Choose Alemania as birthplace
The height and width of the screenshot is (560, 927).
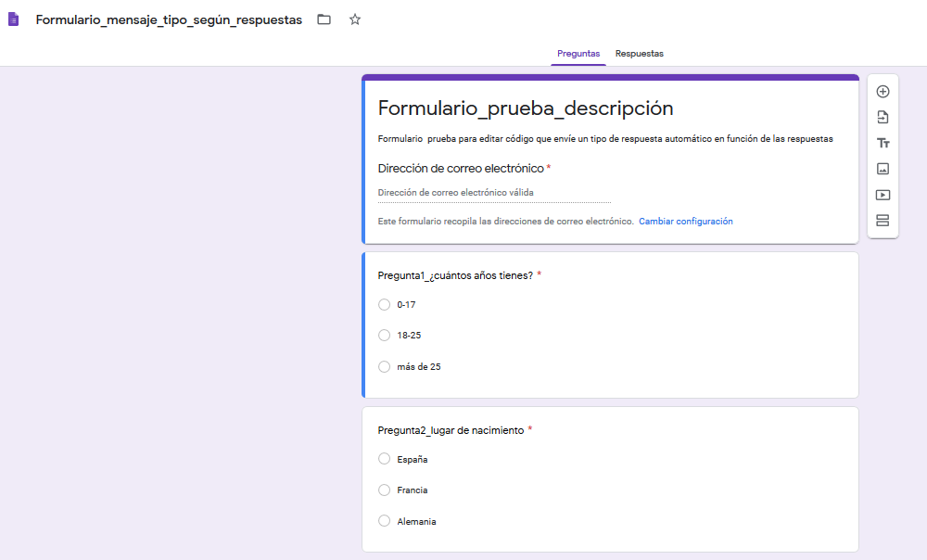pos(384,521)
